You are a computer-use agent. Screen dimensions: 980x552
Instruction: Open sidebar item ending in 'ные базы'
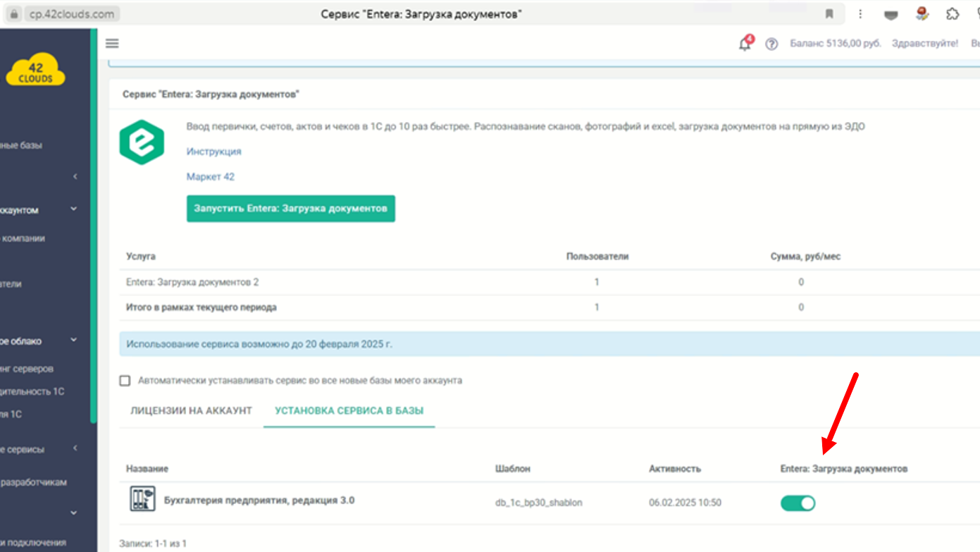coord(21,145)
